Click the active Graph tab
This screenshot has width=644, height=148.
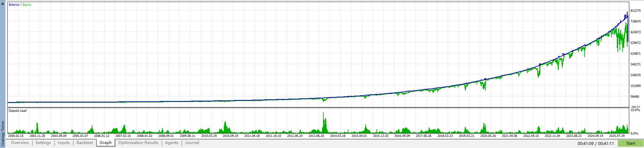coord(106,143)
